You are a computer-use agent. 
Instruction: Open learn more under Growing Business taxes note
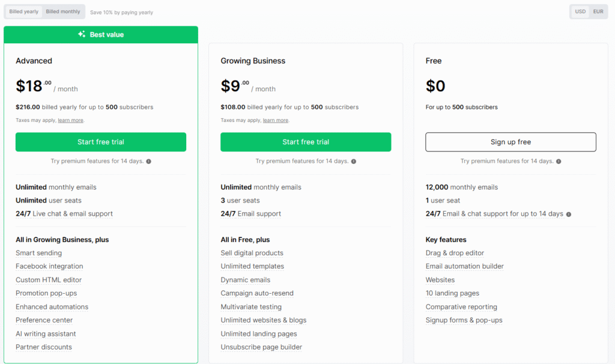(275, 120)
